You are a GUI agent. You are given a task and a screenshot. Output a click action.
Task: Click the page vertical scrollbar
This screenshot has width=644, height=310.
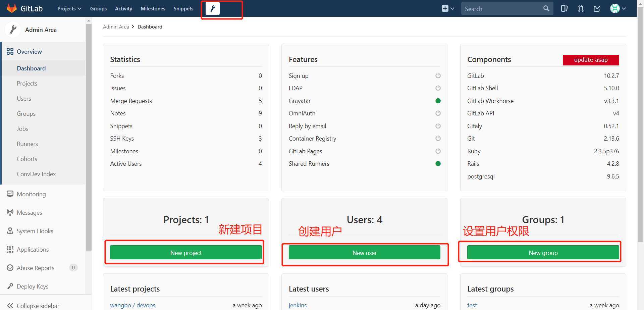point(640,125)
